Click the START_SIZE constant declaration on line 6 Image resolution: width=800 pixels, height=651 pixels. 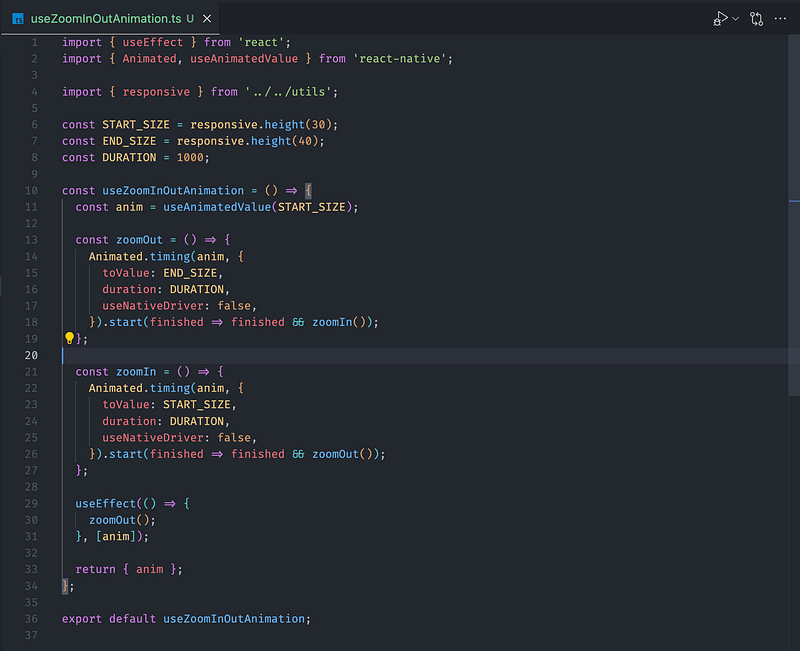[136, 124]
